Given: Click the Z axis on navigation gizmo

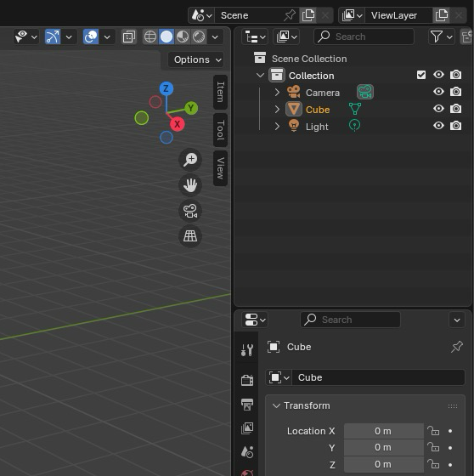Looking at the screenshot, I should click(166, 88).
